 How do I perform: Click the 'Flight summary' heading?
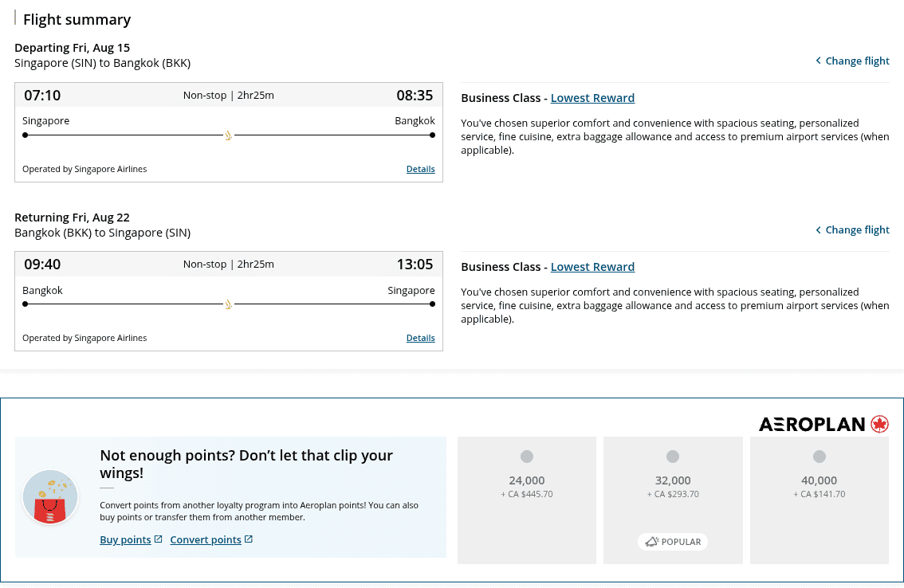click(77, 20)
